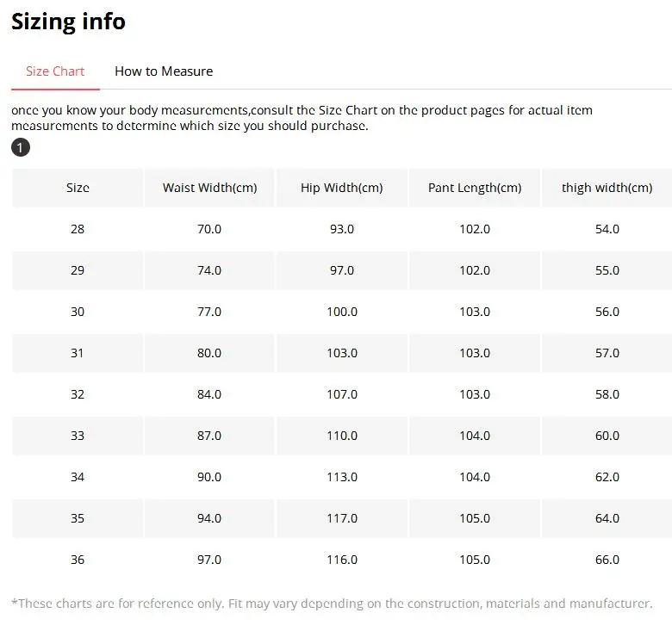Click the Waist Width(cm) column header
Image resolution: width=672 pixels, height=625 pixels.
click(x=209, y=188)
